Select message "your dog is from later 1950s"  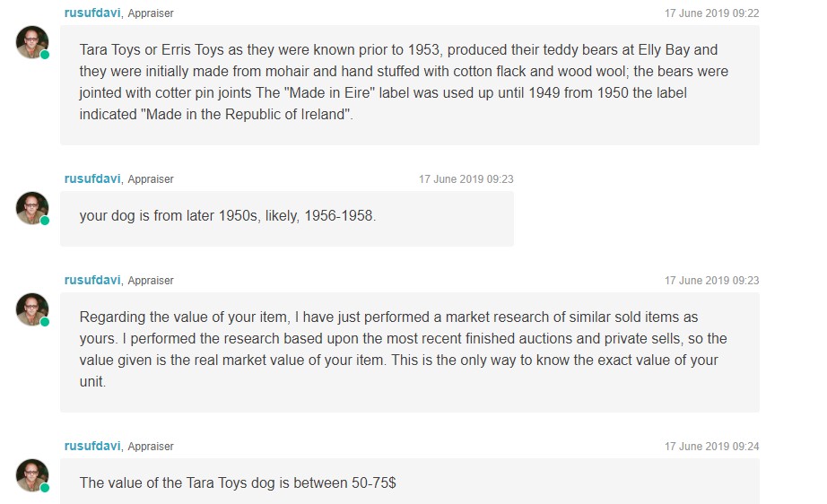(287, 217)
